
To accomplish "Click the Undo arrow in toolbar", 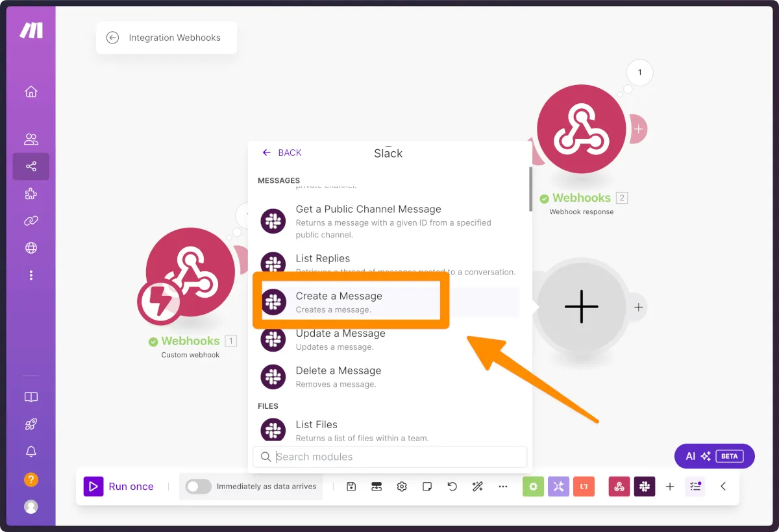I will 452,487.
